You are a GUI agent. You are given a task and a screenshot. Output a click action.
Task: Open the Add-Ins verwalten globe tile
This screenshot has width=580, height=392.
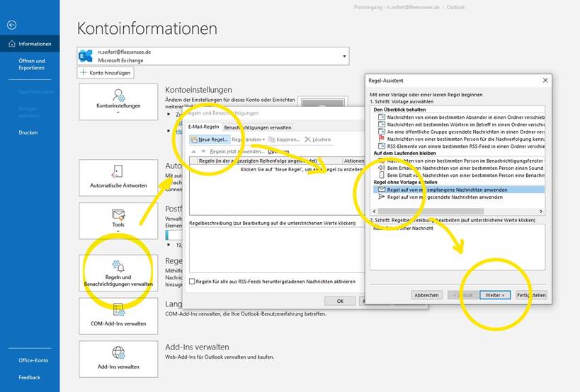pos(118,359)
